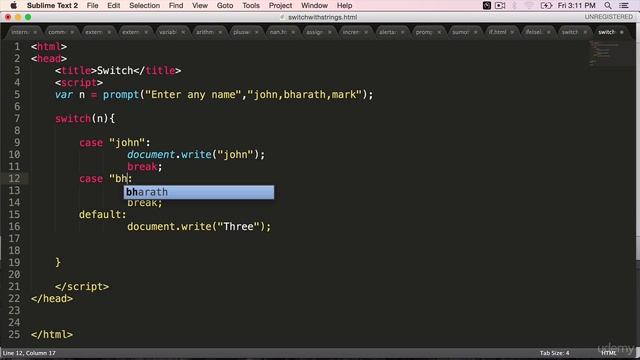Open the Window menu
The width and height of the screenshot is (640, 360).
(x=314, y=5)
